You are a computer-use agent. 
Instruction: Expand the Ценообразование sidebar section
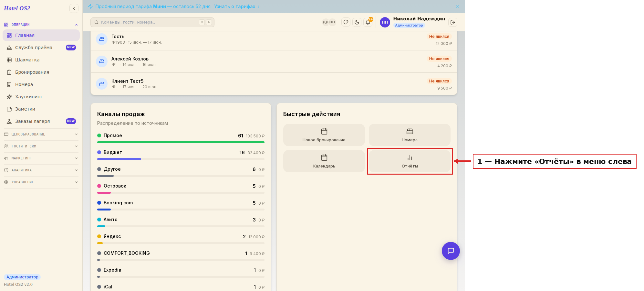pos(41,134)
